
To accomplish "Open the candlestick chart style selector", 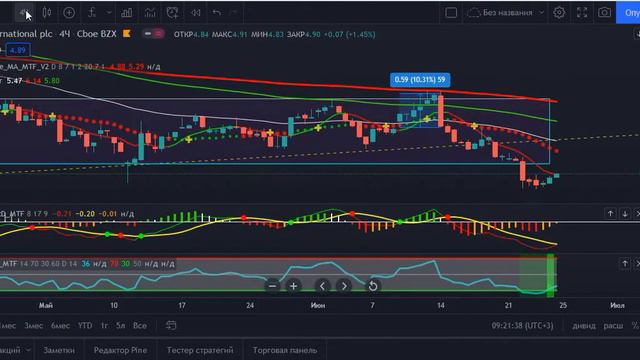I will (x=47, y=13).
